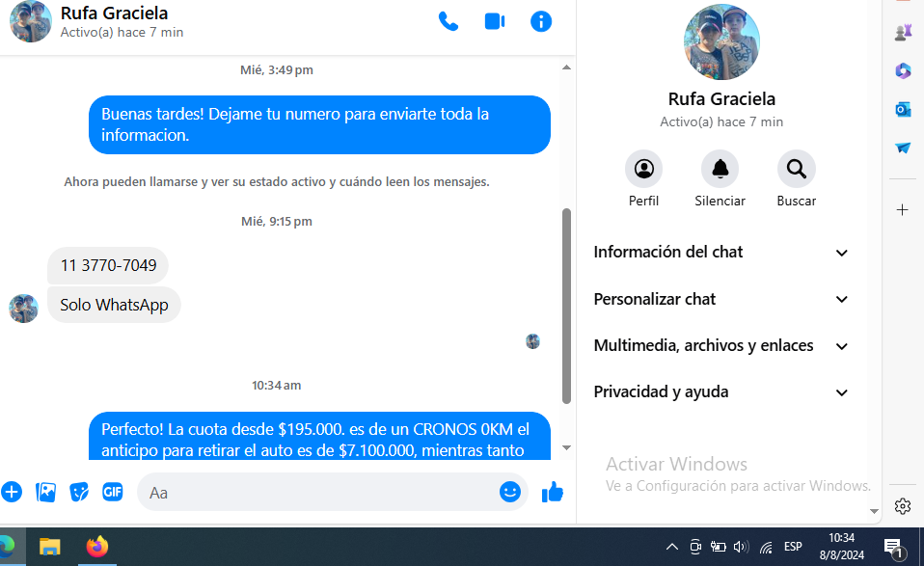This screenshot has height=566, width=924.
Task: Open more actions plus button in composer
Action: coord(12,492)
